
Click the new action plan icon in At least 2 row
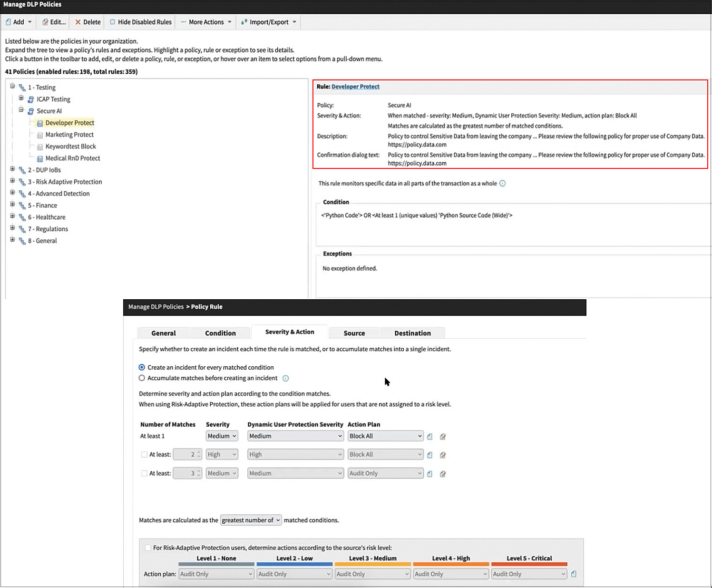pos(430,455)
